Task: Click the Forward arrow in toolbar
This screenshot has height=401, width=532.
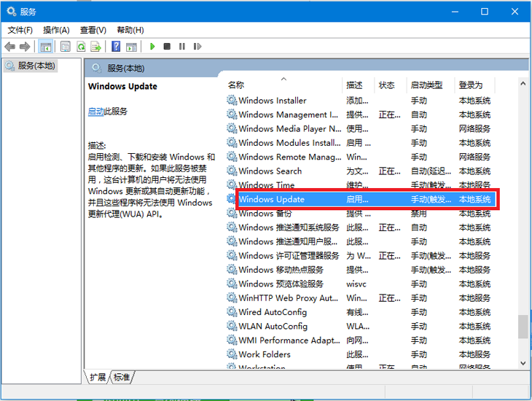Action: pos(25,46)
